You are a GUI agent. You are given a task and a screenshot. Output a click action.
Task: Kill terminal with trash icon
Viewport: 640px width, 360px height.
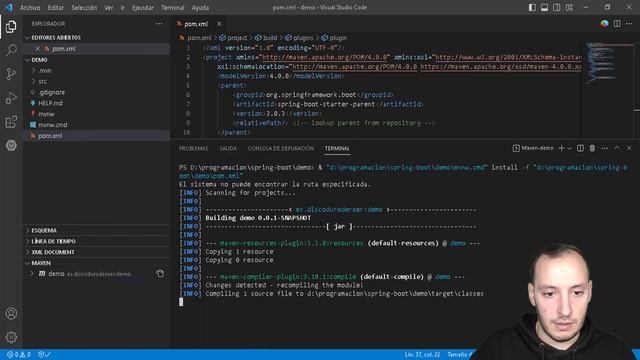click(592, 148)
